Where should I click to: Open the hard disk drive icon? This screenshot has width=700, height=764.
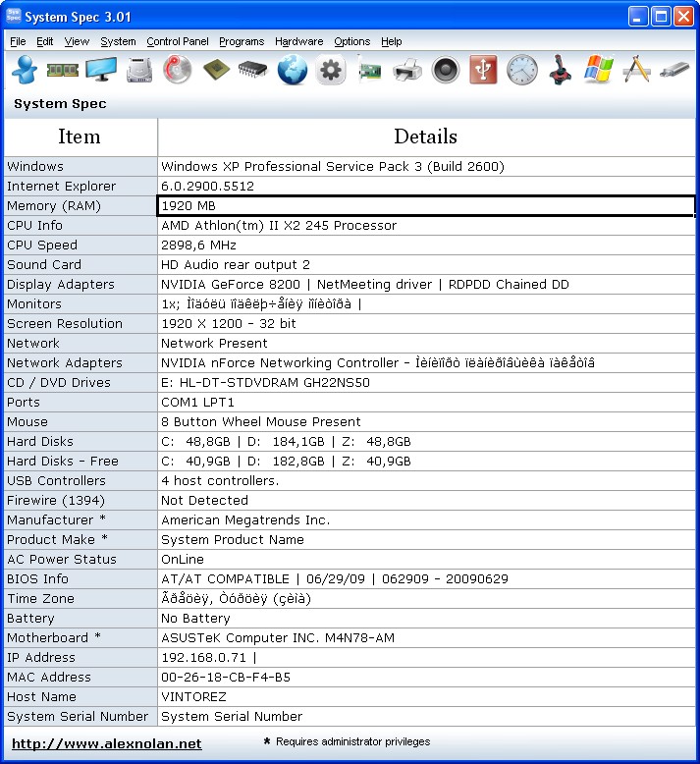point(139,70)
